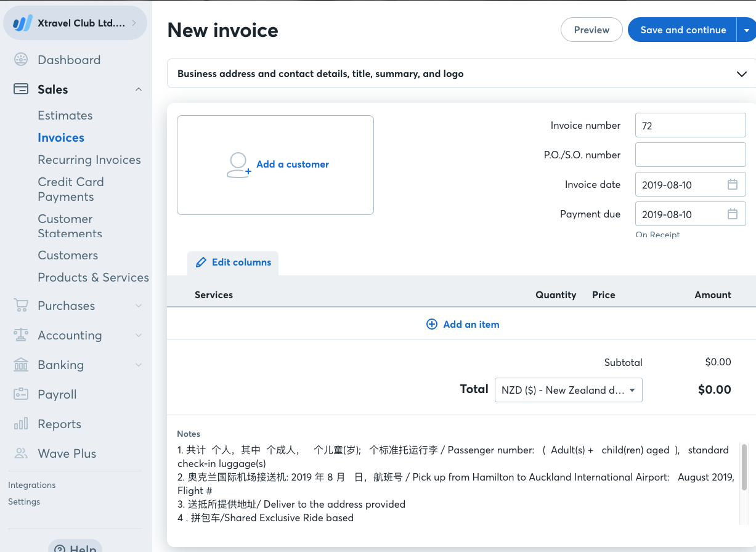Click the Banking building icon
Viewport: 756px width, 552px height.
21,365
